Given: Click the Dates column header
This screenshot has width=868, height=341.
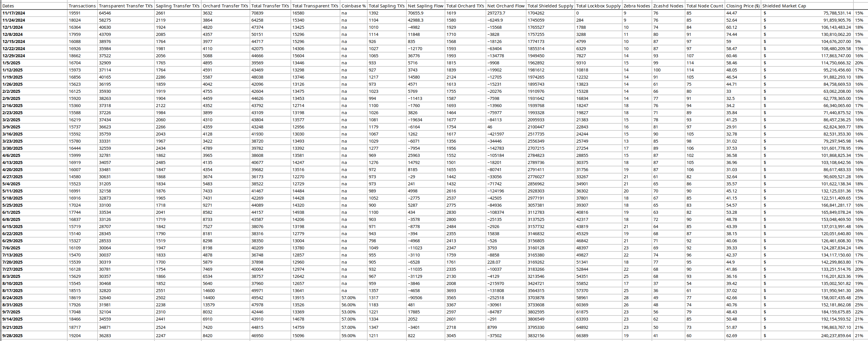Looking at the screenshot, I should [8, 6].
